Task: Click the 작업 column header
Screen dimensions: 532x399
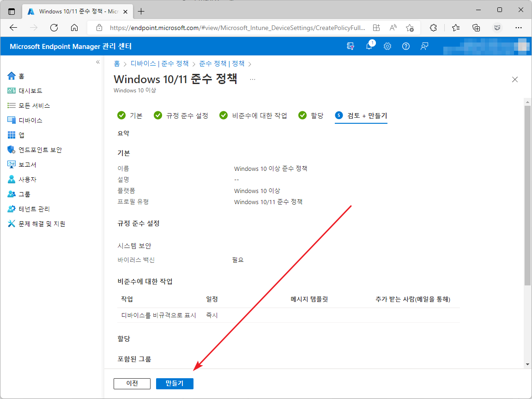Action: point(127,299)
